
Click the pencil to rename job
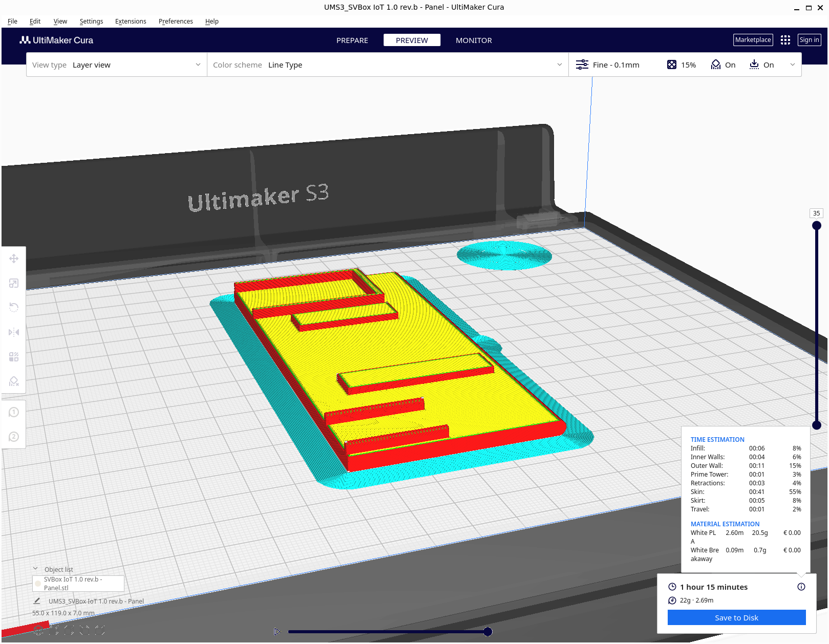37,602
